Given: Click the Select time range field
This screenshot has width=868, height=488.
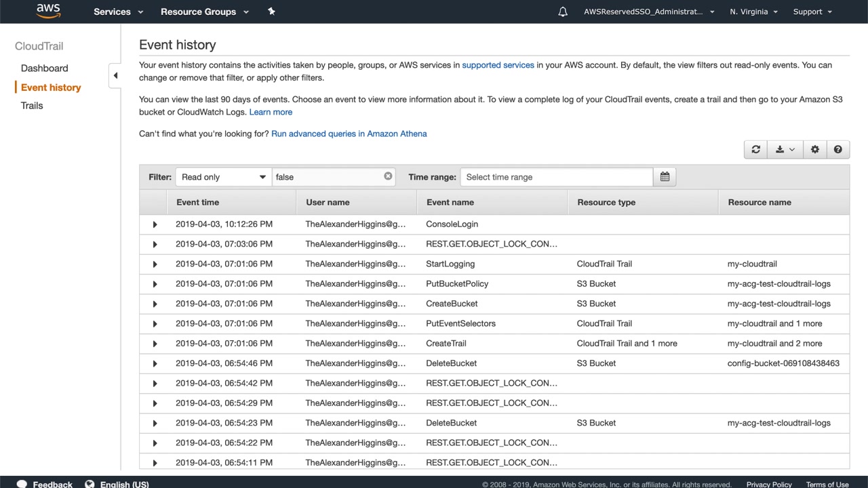Looking at the screenshot, I should pos(556,177).
